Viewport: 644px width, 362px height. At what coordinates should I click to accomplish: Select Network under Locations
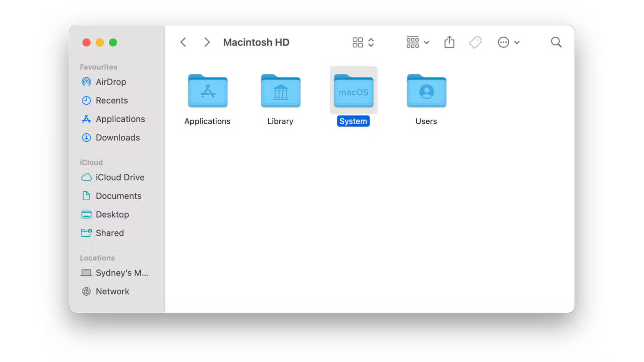(x=112, y=291)
